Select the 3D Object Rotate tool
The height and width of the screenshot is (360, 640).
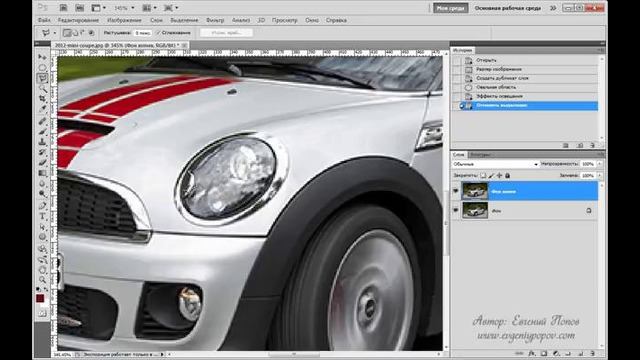click(x=42, y=249)
